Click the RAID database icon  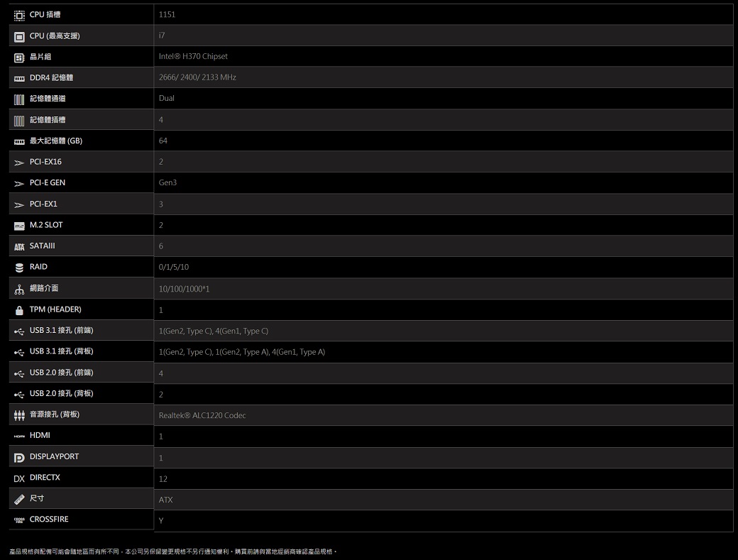point(19,268)
